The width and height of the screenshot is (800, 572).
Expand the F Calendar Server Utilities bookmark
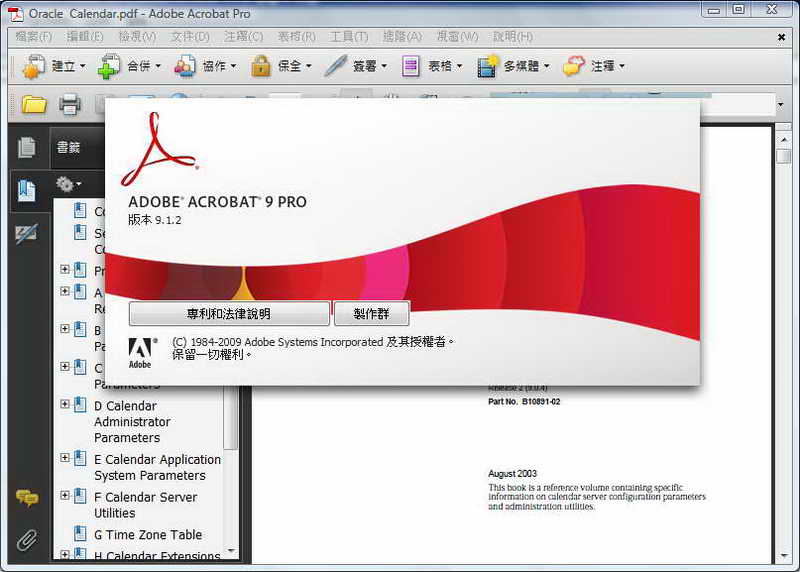[x=65, y=497]
